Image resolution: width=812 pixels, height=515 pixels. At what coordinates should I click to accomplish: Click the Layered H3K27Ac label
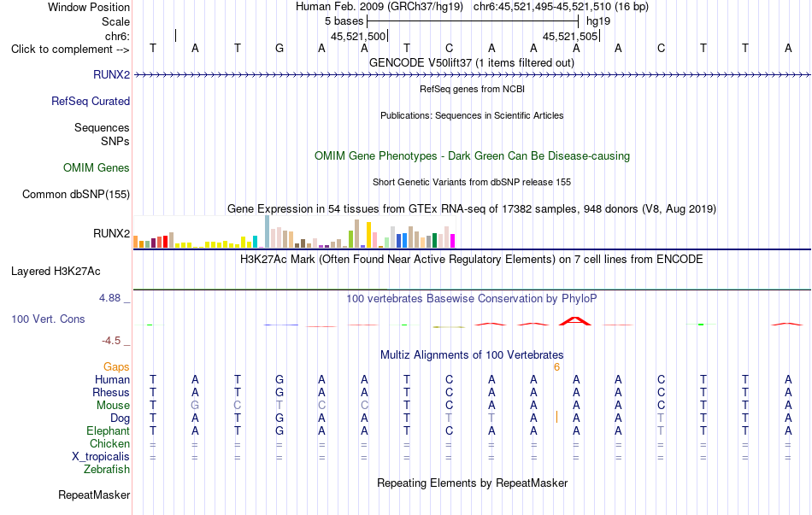click(x=56, y=272)
